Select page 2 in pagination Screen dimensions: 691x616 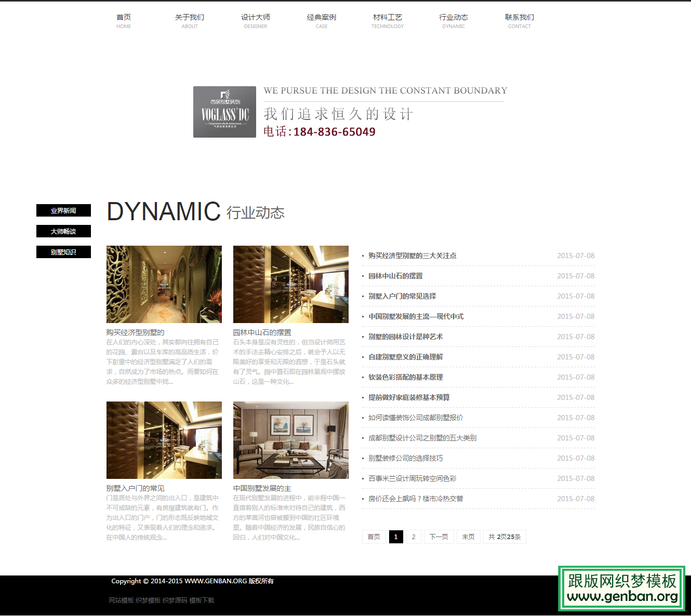click(413, 537)
